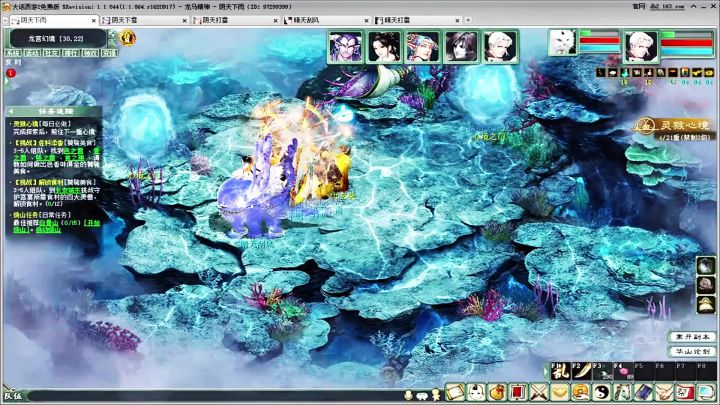This screenshot has height=405, width=720.
Task: Open the white horse mount icon
Action: tap(622, 393)
